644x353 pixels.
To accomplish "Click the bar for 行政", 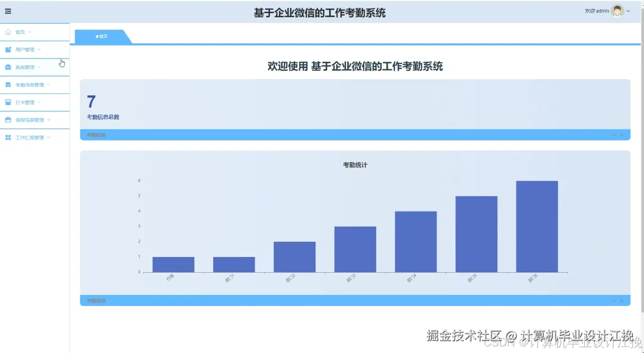I will coord(173,265).
